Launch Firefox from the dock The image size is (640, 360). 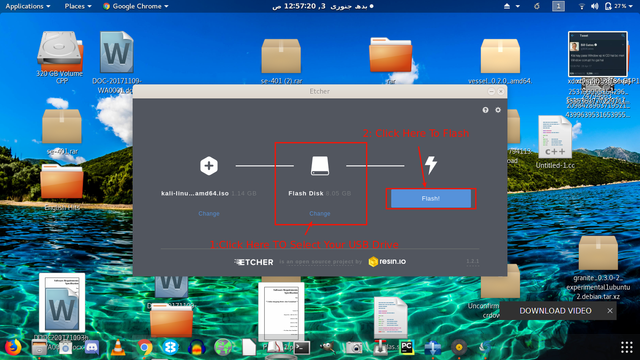tap(13, 347)
